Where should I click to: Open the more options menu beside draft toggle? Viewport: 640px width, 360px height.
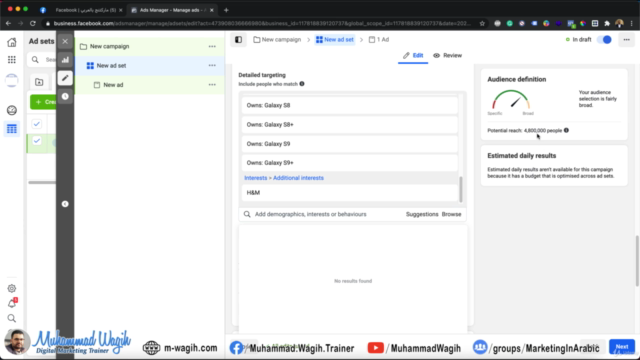point(627,40)
